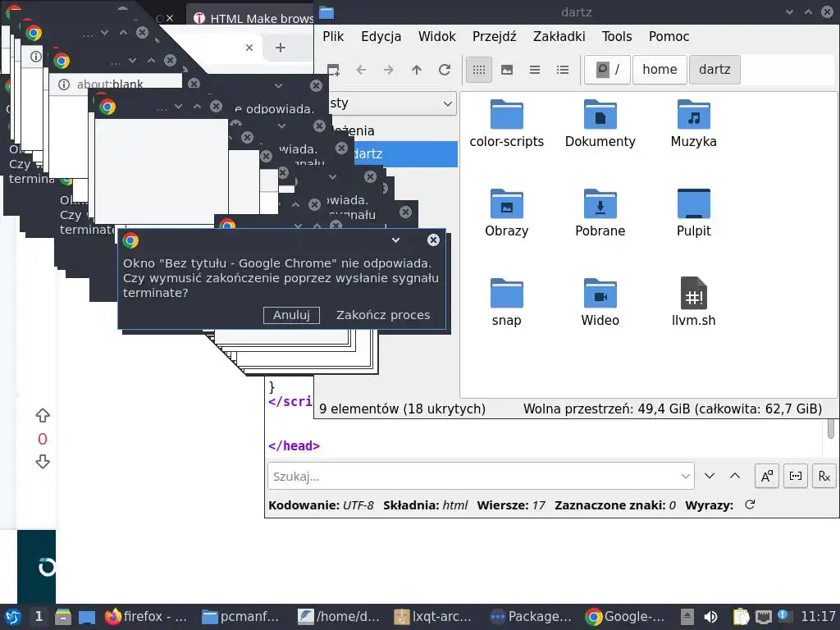Open a new tab in the browser

(281, 48)
